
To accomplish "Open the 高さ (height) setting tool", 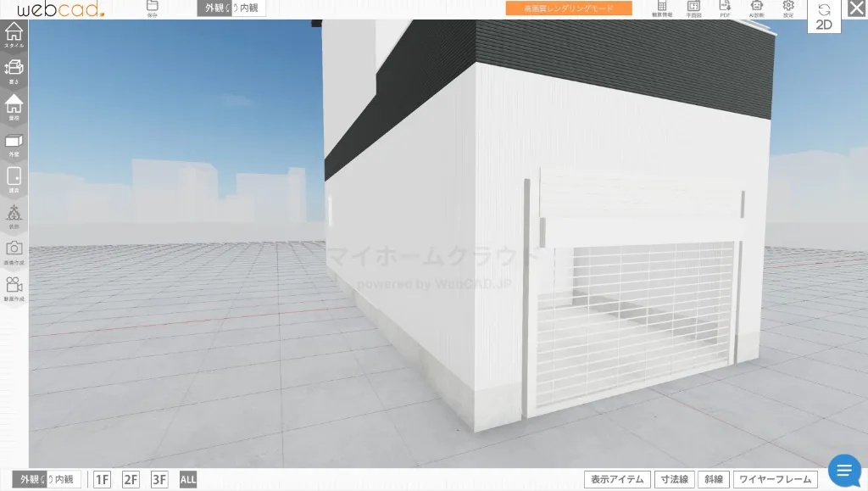I will coord(14,71).
